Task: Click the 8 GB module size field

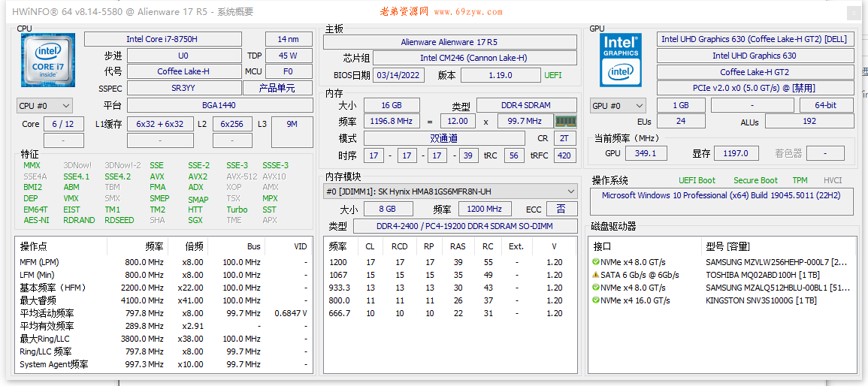Action: 388,209
